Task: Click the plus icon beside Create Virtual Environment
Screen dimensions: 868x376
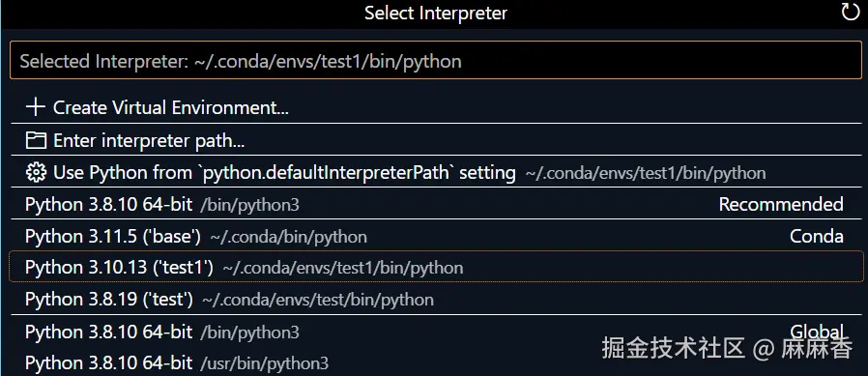Action: [x=36, y=107]
